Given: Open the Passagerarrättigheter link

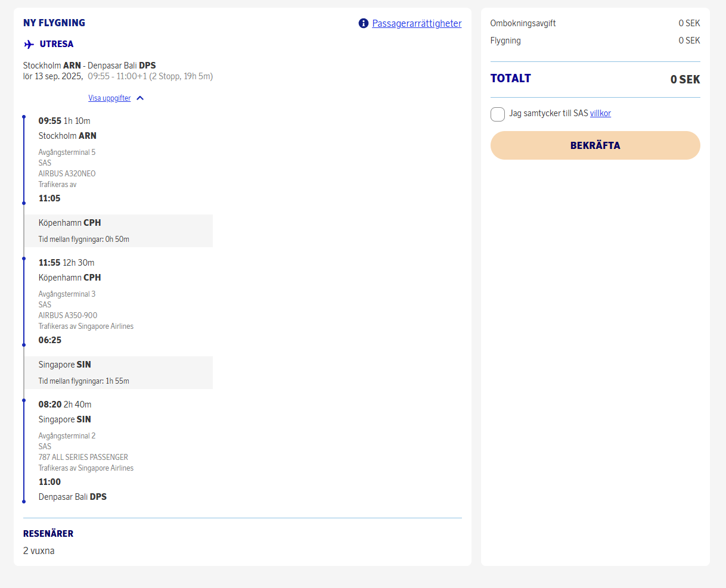Looking at the screenshot, I should pyautogui.click(x=417, y=23).
